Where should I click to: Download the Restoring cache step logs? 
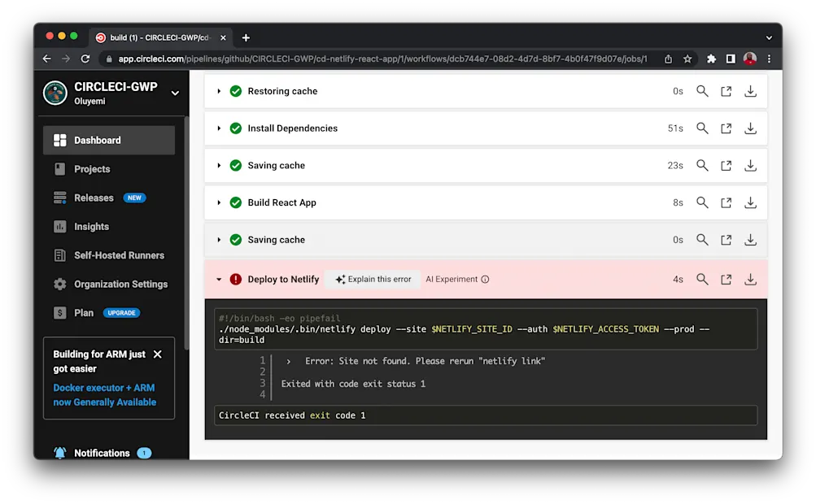(749, 91)
